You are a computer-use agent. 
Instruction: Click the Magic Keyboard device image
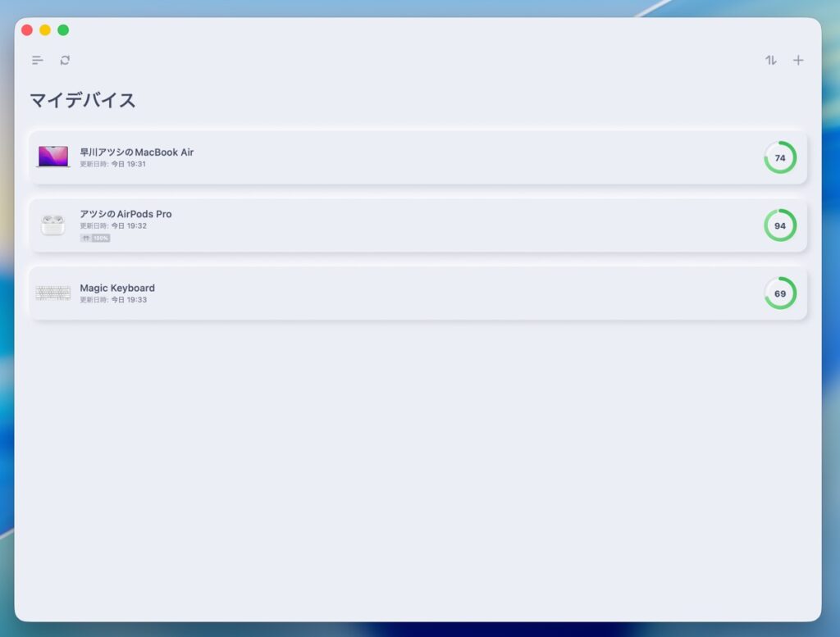pos(53,293)
